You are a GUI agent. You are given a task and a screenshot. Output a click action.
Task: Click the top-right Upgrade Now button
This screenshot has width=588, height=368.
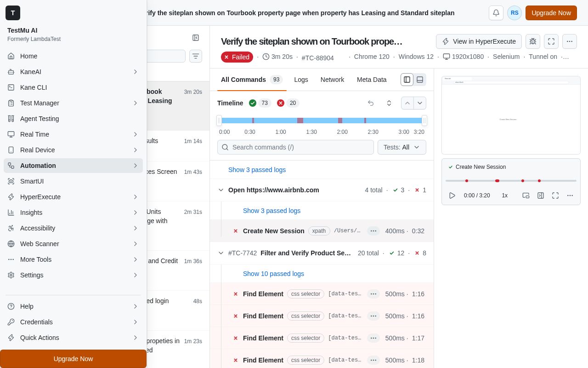(x=551, y=13)
